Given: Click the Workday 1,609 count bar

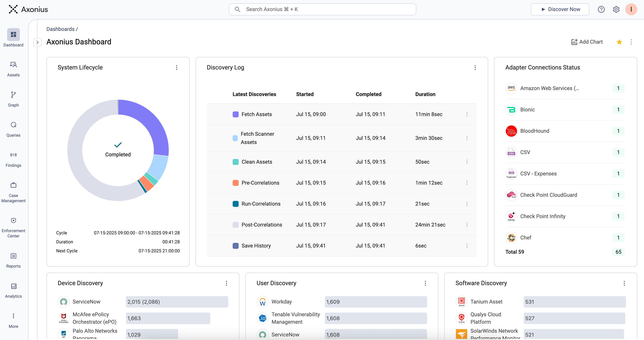Looking at the screenshot, I should click(x=376, y=302).
